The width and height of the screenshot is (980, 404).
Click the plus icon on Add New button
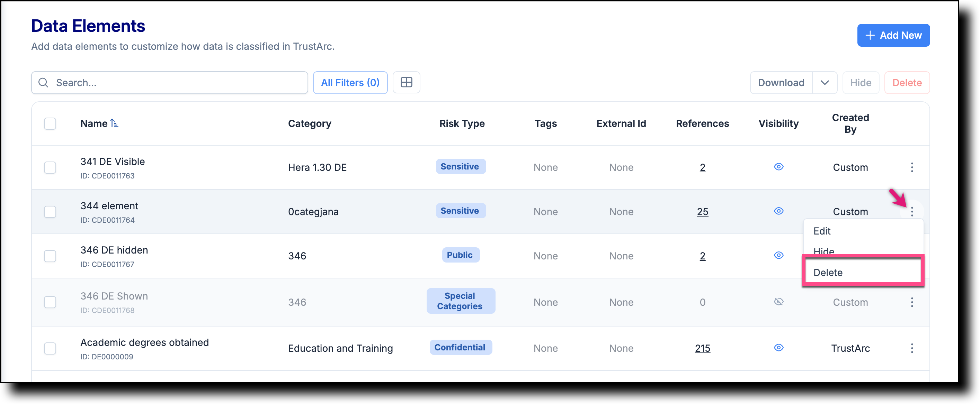870,35
